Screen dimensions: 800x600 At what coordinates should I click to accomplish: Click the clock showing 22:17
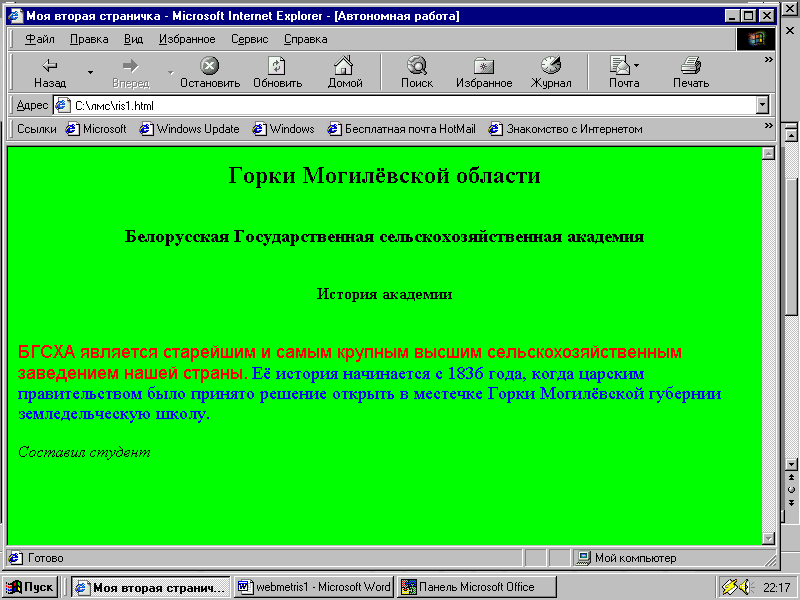tap(777, 588)
